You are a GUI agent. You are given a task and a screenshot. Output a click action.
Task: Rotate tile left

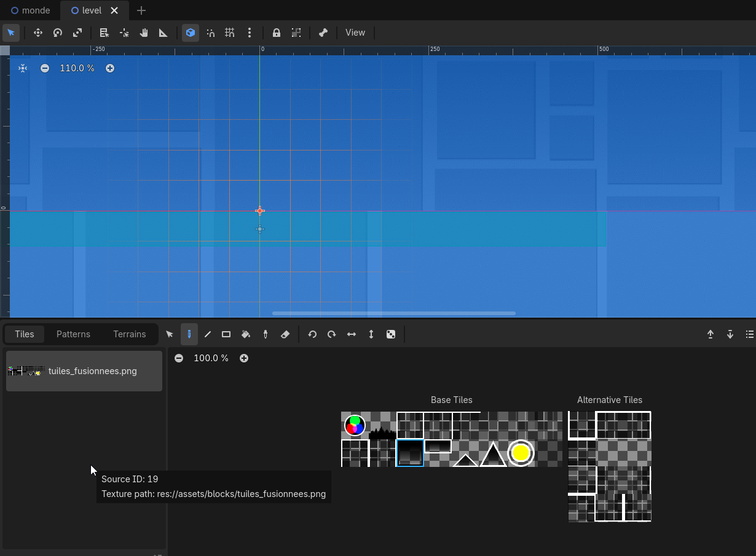pos(312,334)
